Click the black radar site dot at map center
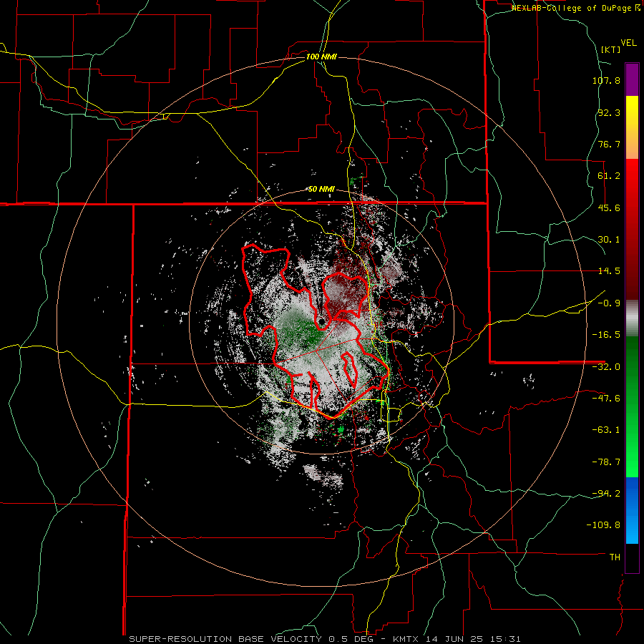Image resolution: width=644 pixels, height=644 pixels. click(321, 321)
